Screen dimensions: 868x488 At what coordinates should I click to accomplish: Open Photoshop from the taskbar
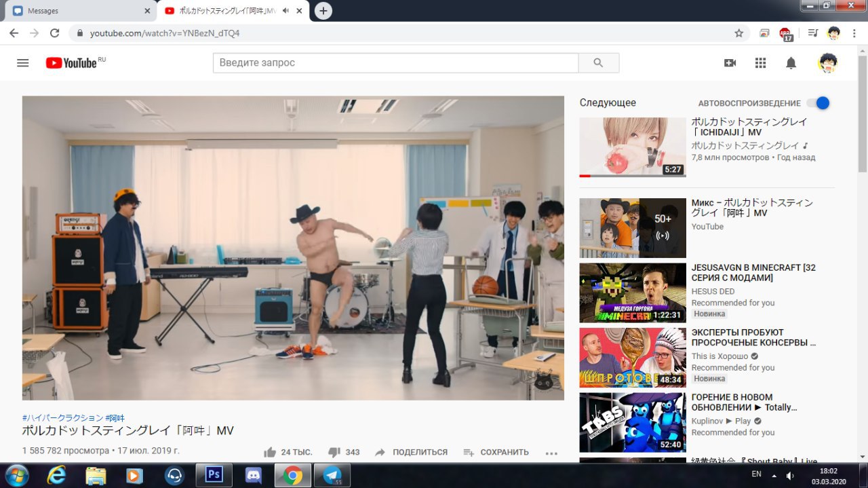tap(214, 475)
